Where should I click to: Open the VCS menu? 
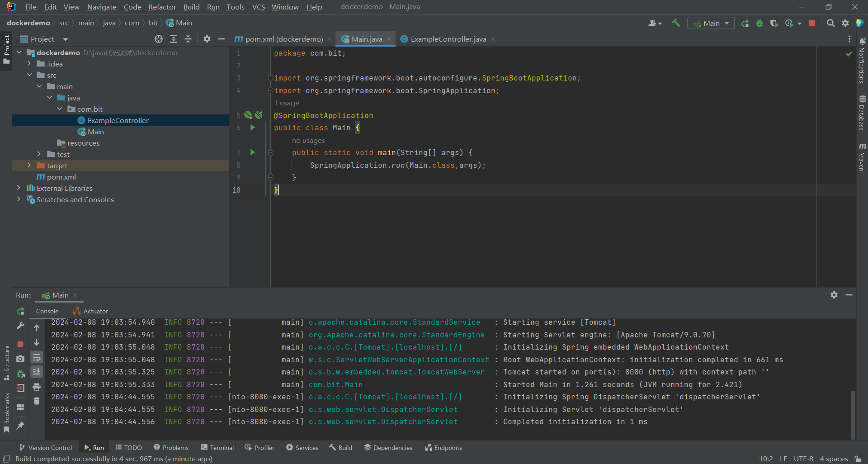pos(259,7)
